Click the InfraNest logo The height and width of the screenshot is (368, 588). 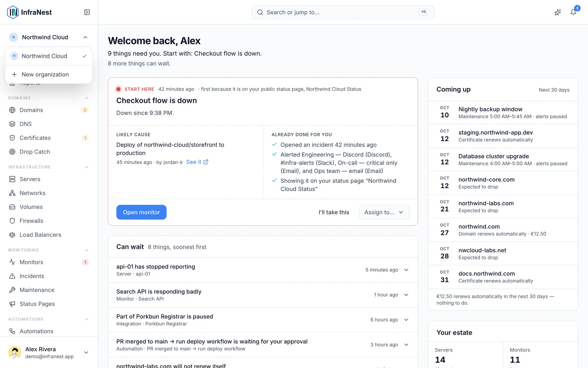[29, 12]
